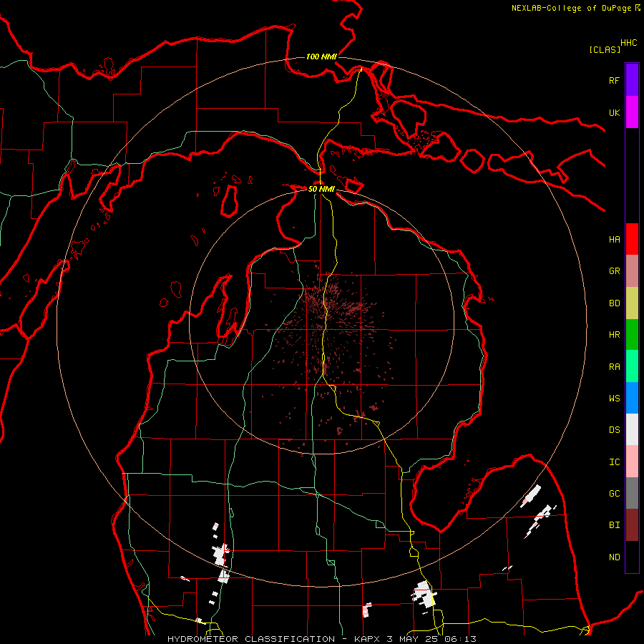Click the KAPX radar site identifier

(x=367, y=639)
